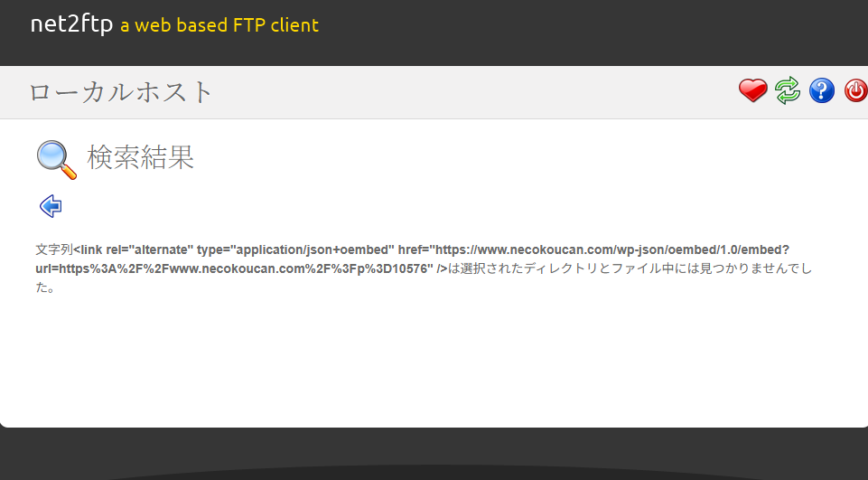Go back with the blue left arrow

[x=51, y=206]
